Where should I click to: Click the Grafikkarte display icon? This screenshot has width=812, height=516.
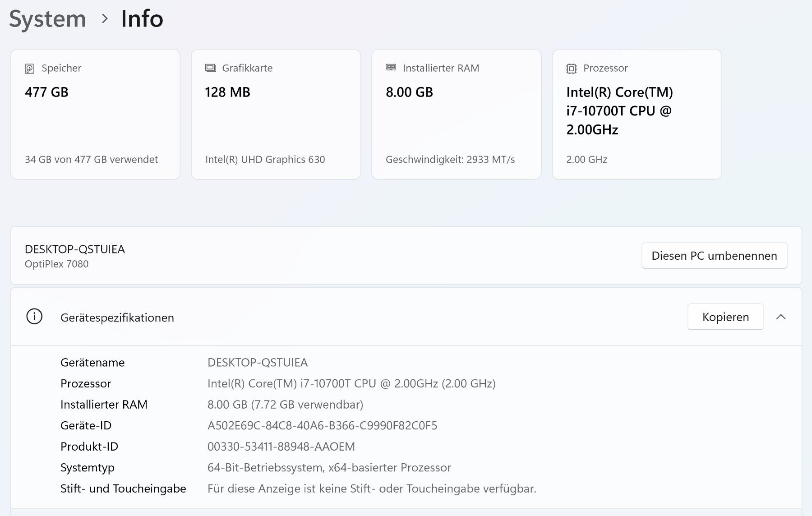coord(210,68)
